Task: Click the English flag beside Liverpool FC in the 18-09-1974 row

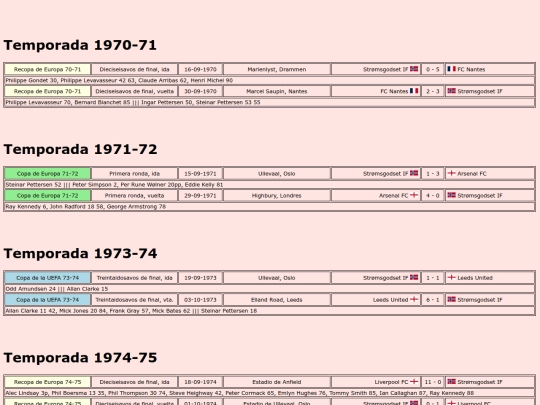Action: click(x=414, y=382)
